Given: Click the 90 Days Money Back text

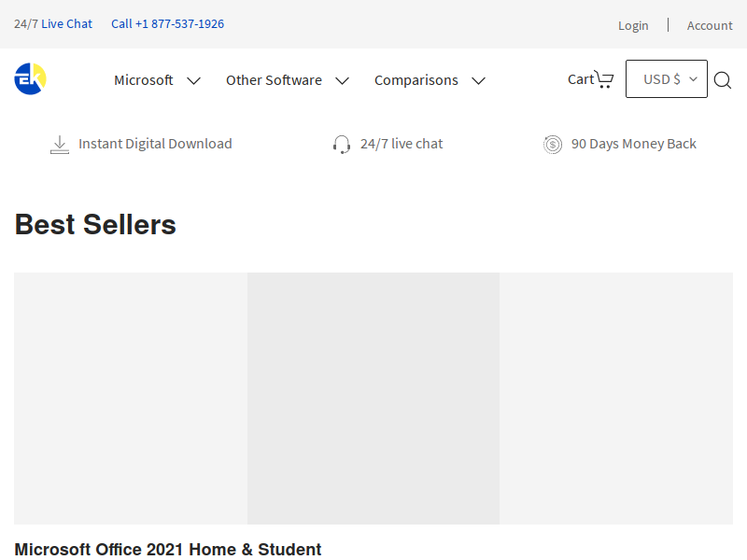Looking at the screenshot, I should coord(634,144).
